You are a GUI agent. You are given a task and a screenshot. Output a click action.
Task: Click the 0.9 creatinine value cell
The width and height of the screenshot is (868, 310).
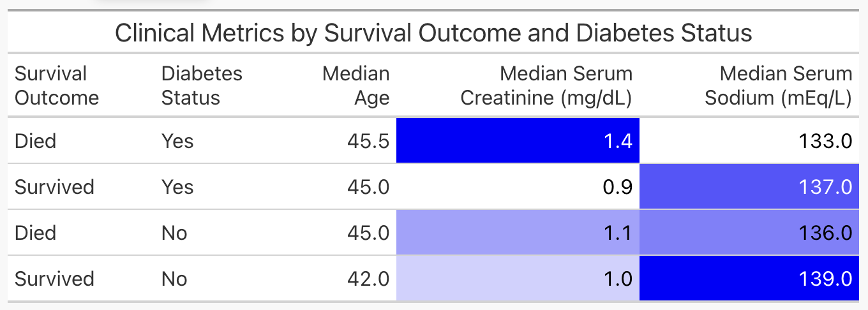[x=518, y=187]
